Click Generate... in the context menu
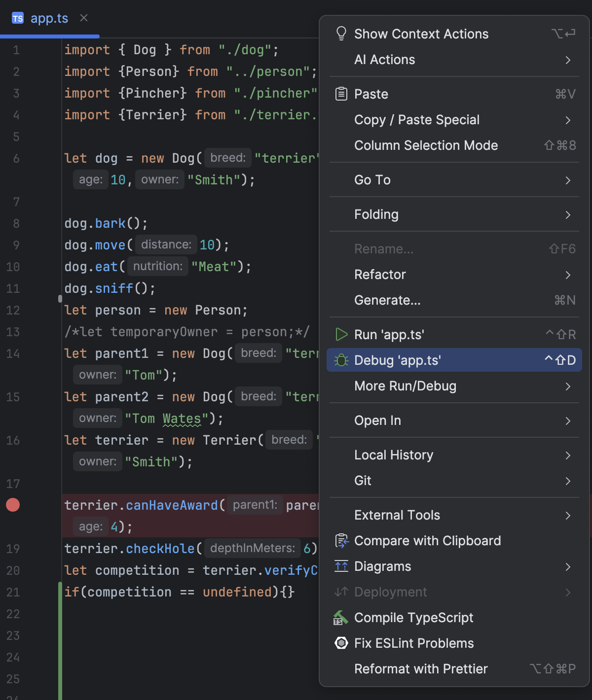The image size is (592, 700). 387,300
